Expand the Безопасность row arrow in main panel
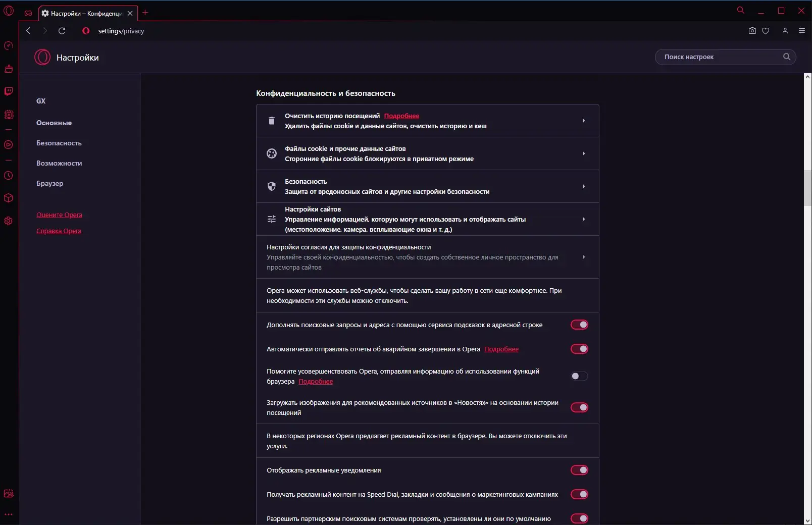The height and width of the screenshot is (525, 812). click(x=584, y=186)
